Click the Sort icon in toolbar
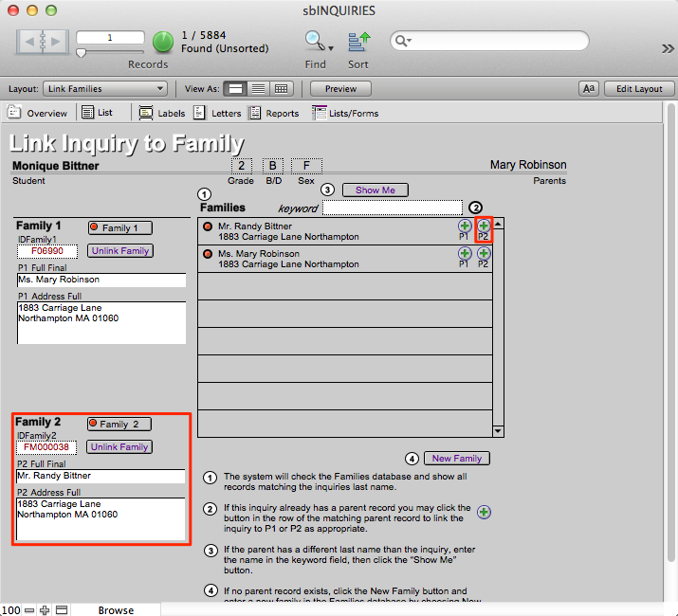 click(357, 41)
